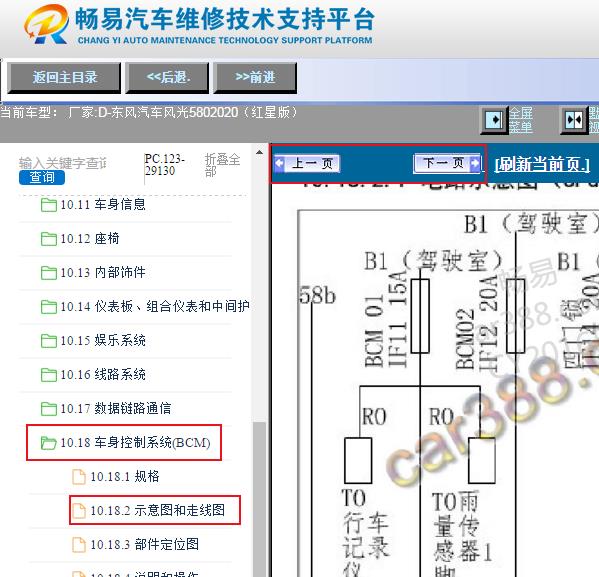Click folder icon beside 10.11 车身信息
This screenshot has width=599, height=577.
point(49,205)
